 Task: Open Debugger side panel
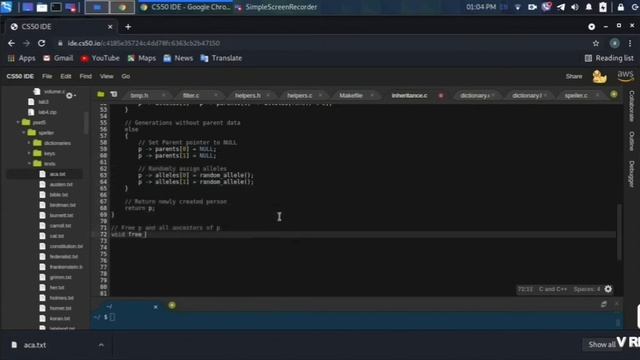631,174
